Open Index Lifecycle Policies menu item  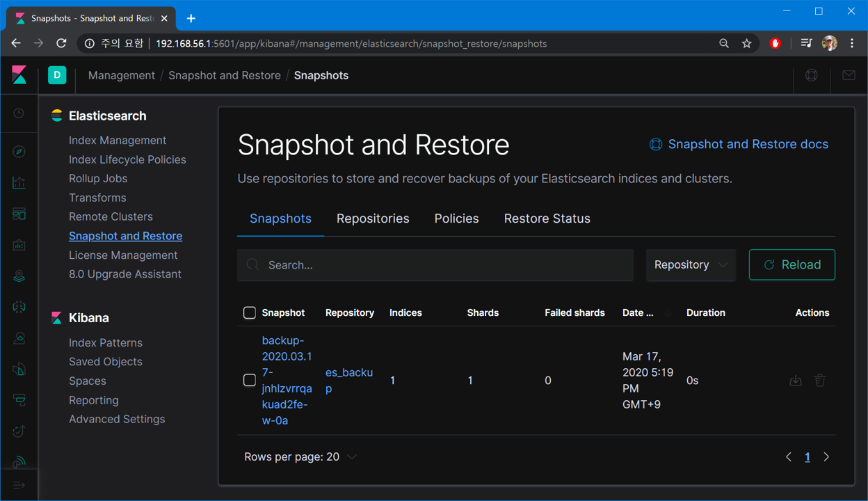(127, 159)
